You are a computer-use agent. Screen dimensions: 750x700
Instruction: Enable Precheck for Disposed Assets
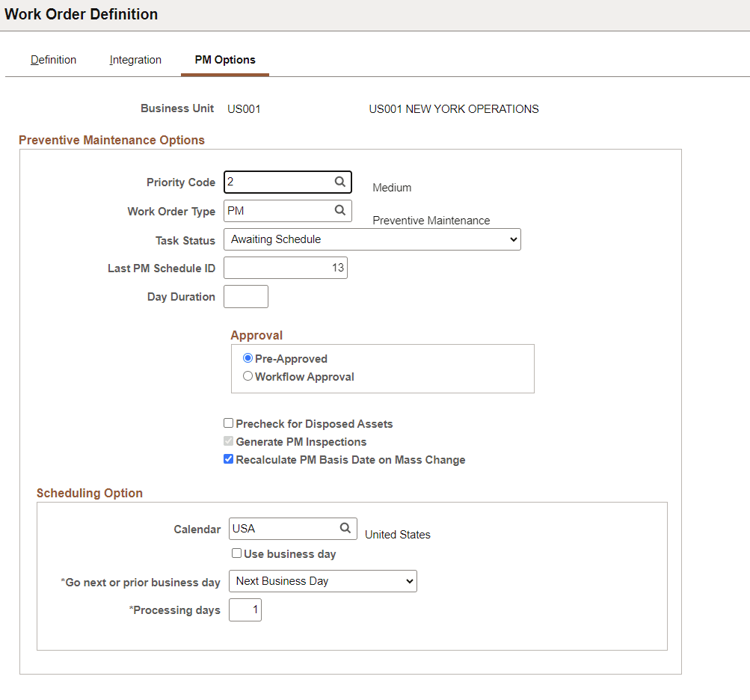click(x=228, y=423)
